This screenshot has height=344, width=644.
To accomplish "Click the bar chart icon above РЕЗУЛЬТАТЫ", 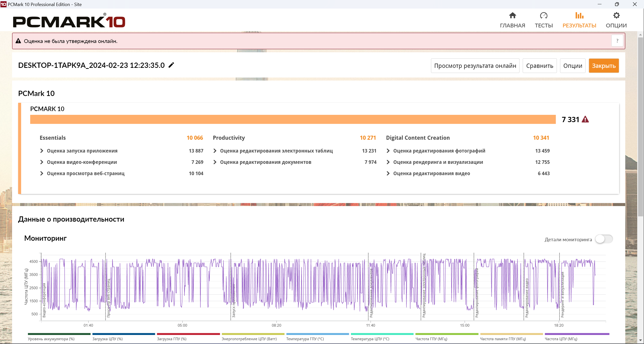I will click(x=579, y=16).
